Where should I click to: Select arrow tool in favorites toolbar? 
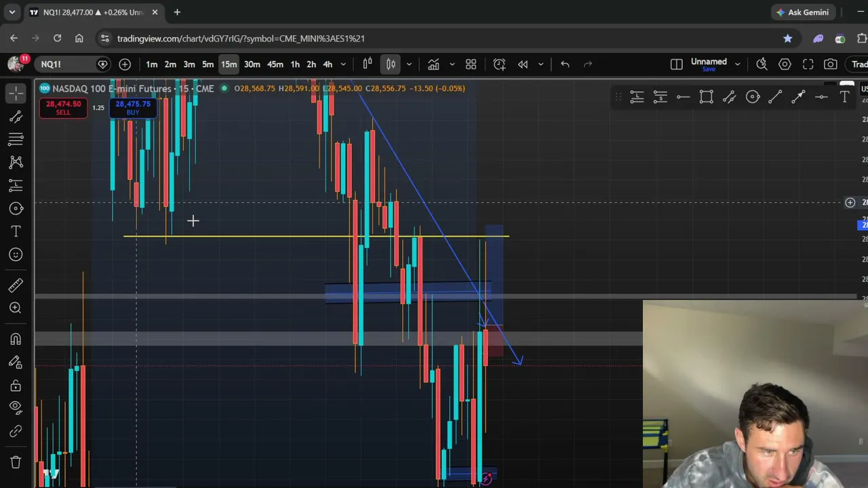pyautogui.click(x=798, y=98)
